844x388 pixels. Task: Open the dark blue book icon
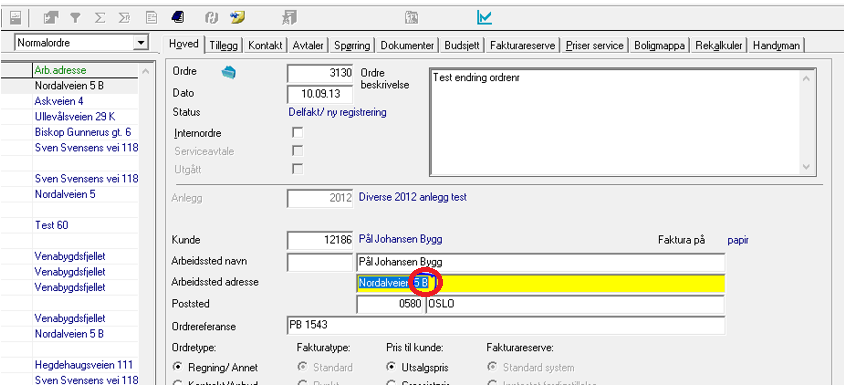point(178,18)
